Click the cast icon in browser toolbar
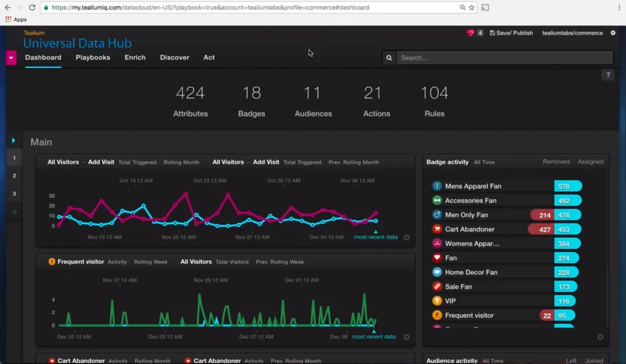626x364 pixels. point(485,7)
